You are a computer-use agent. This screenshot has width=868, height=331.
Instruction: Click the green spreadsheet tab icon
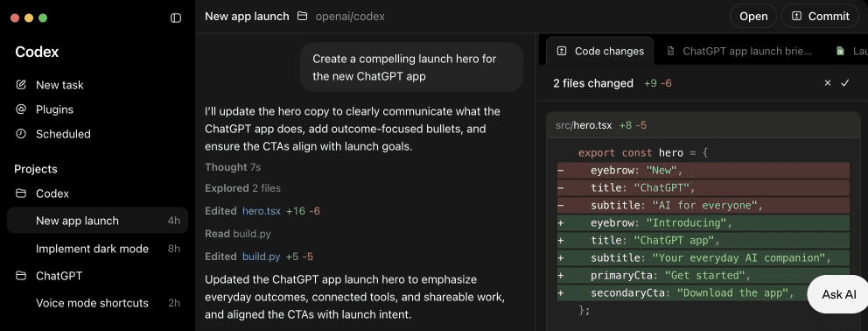[x=840, y=51]
